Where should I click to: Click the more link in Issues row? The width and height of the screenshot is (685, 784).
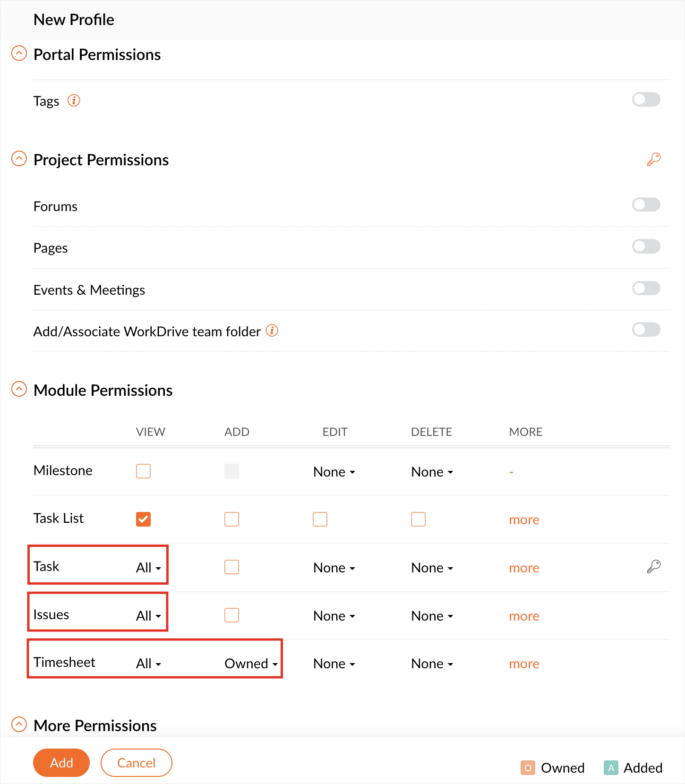(x=524, y=616)
